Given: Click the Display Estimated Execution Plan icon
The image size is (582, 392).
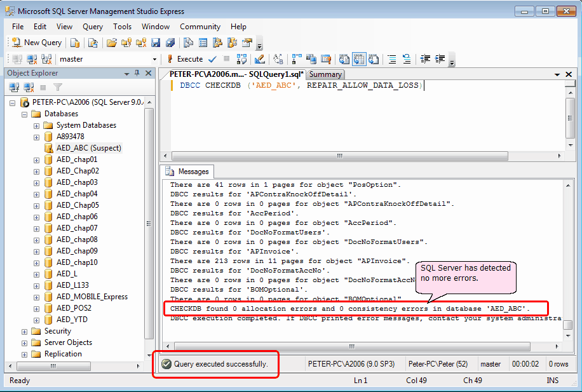Looking at the screenshot, I should coord(241,59).
